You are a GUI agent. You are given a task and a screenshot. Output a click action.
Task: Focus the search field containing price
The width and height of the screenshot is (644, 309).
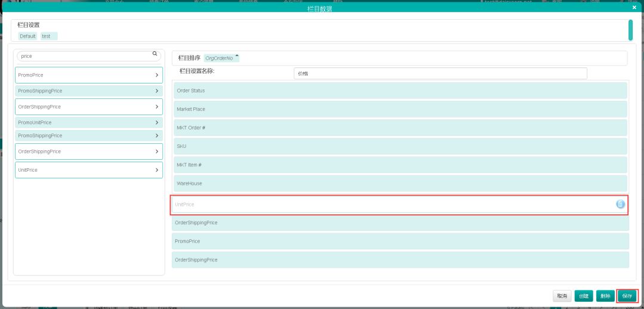[89, 56]
